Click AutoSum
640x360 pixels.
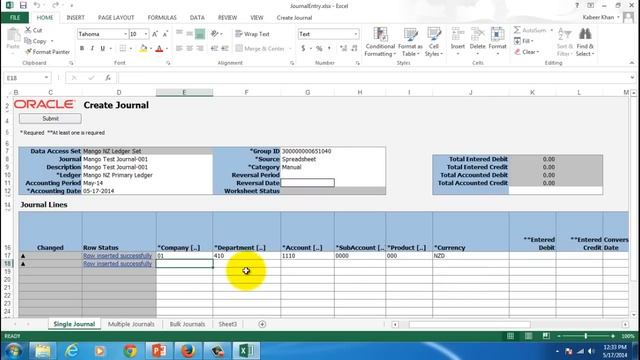530,30
